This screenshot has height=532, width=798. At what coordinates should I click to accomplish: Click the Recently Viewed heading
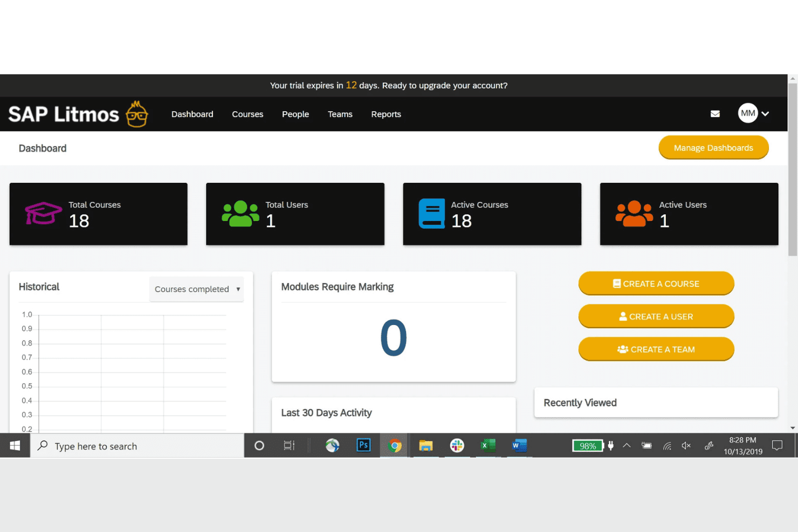(580, 403)
